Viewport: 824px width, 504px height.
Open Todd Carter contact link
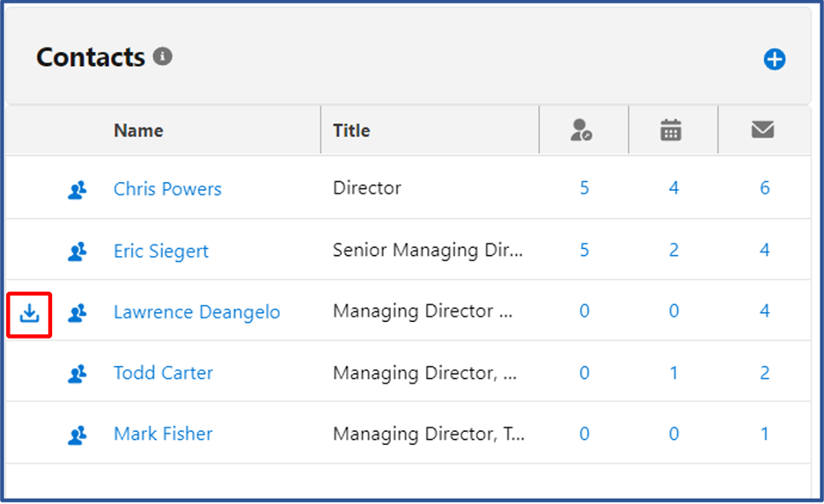(164, 373)
